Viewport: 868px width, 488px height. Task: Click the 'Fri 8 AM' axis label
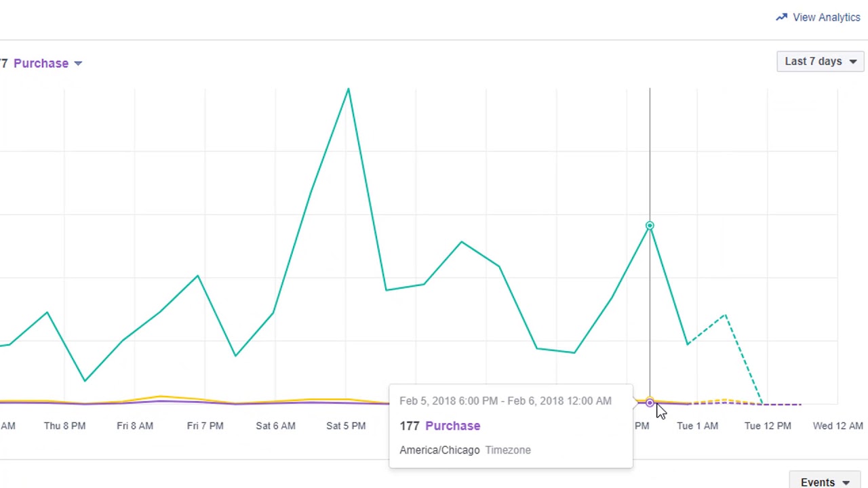(x=135, y=426)
